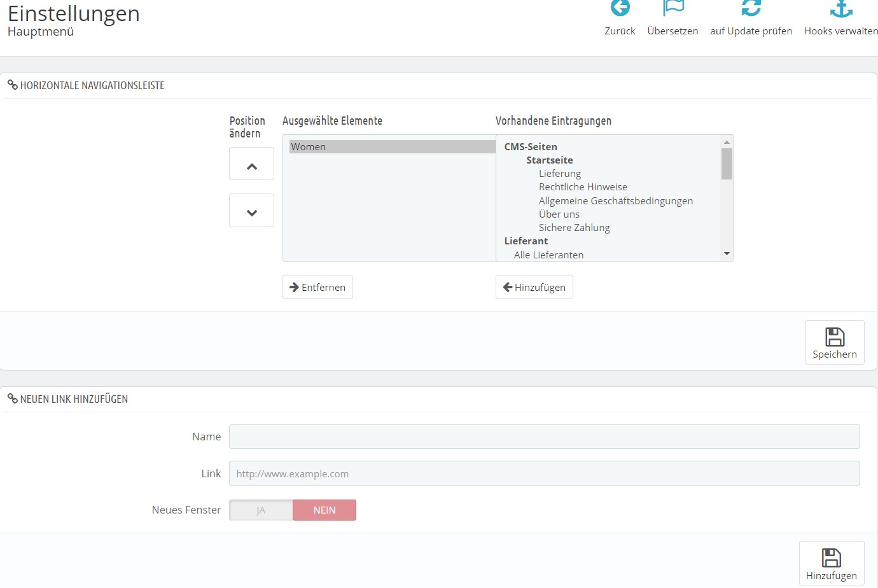This screenshot has height=588, width=878.
Task: Set Neues Fenster to JA
Action: point(261,510)
